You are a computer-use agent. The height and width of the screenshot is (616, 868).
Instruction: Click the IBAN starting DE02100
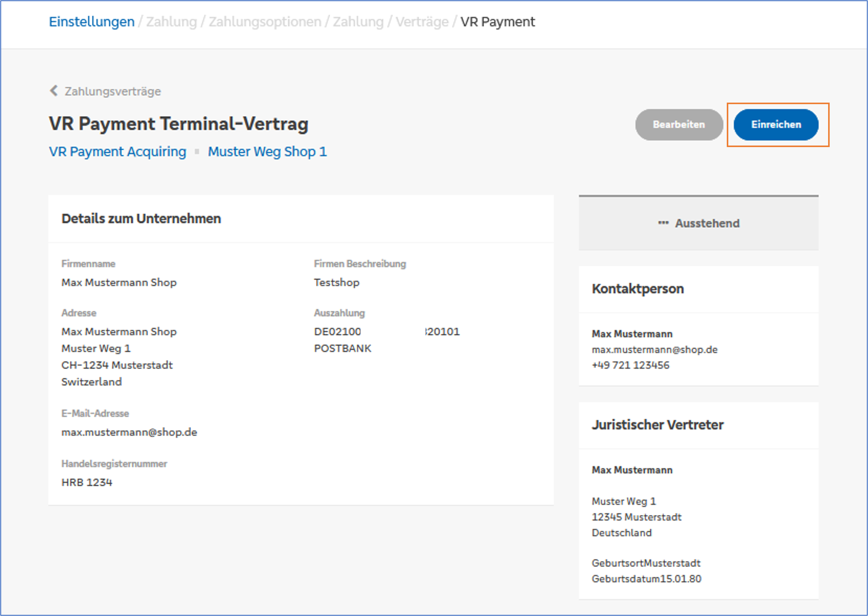point(387,332)
